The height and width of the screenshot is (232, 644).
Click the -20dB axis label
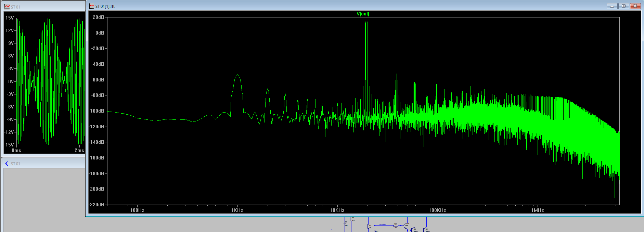pyautogui.click(x=98, y=48)
